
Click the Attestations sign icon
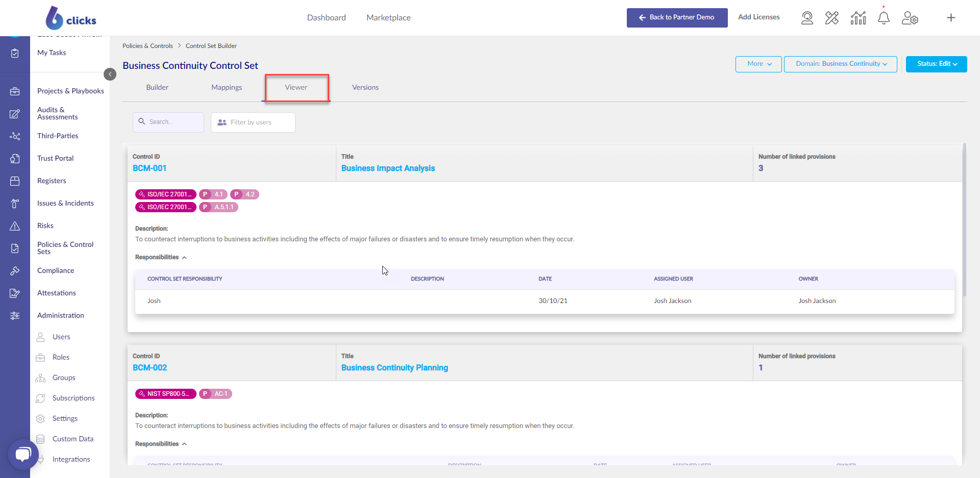(x=15, y=293)
